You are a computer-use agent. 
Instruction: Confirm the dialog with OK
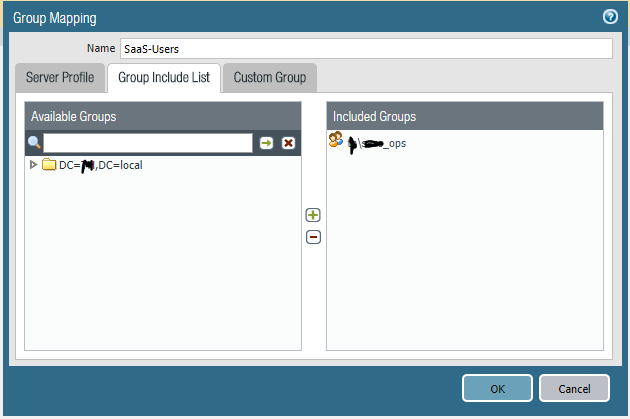click(497, 388)
